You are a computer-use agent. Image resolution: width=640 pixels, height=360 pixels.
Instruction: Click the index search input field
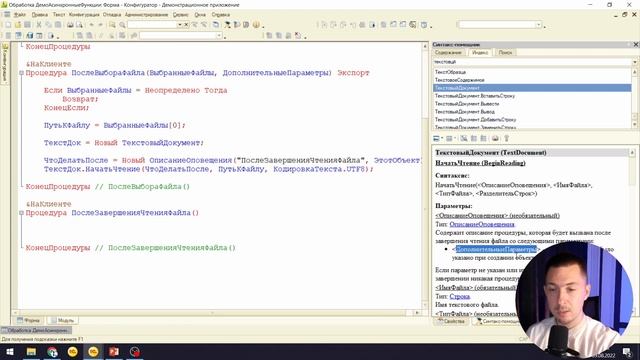[532, 62]
